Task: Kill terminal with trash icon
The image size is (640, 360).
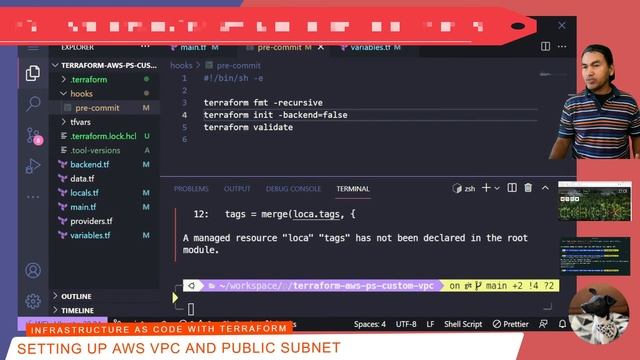Action: [x=528, y=188]
